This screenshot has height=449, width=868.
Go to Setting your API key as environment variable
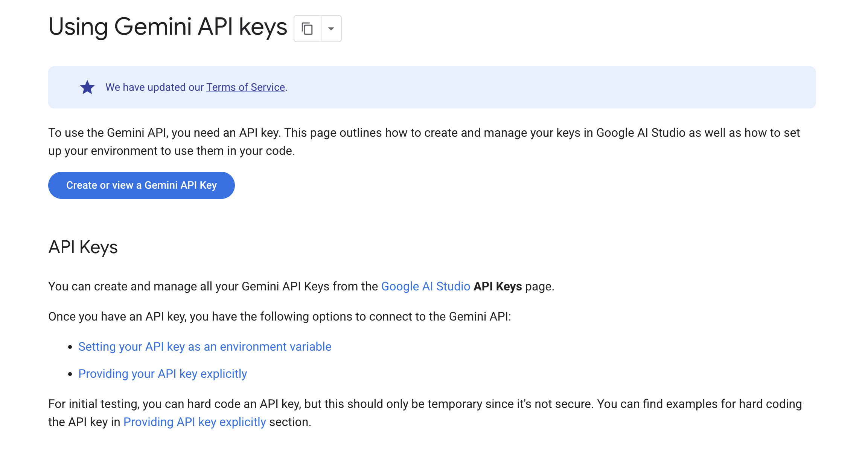(205, 347)
